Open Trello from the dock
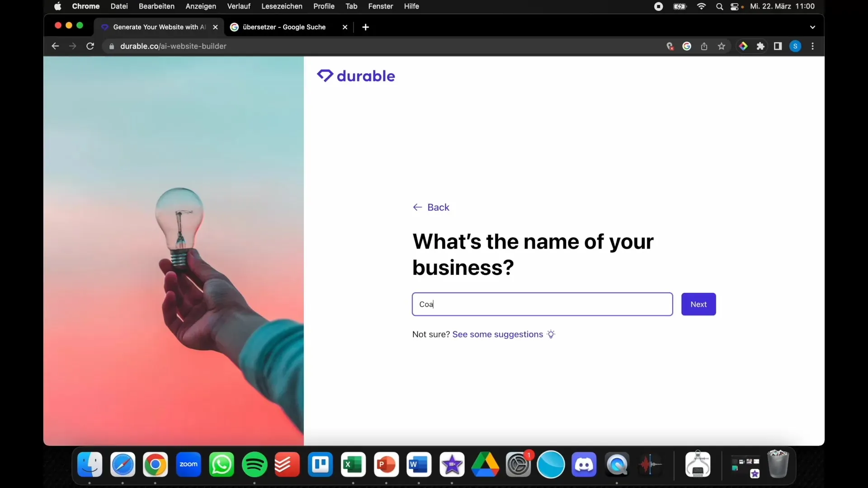The height and width of the screenshot is (488, 868). (321, 465)
